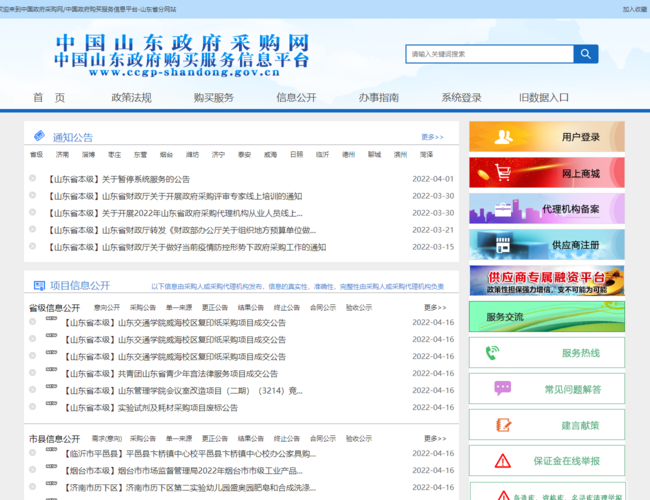Open 共青团山东省青少年宫法律服务项目成交公告

(x=171, y=374)
